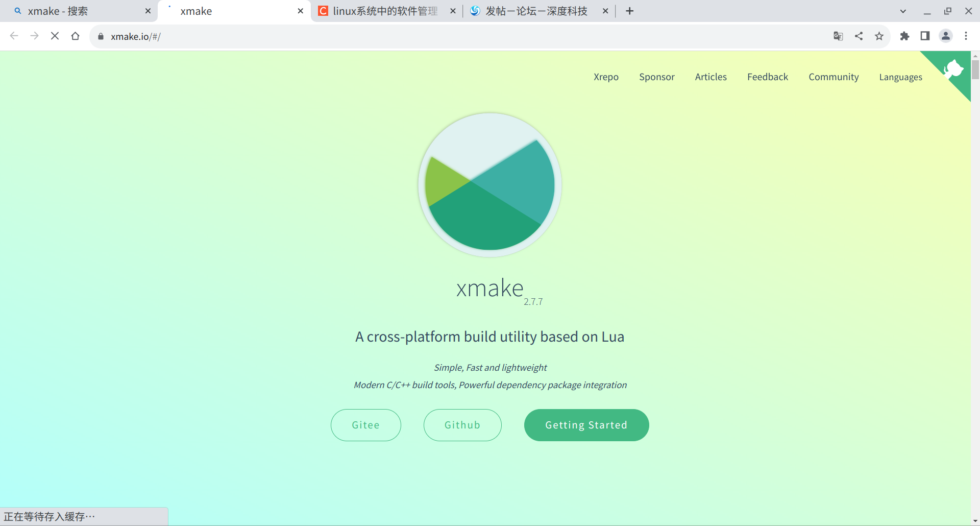The image size is (980, 526).
Task: Click the scrollbar down arrow
Action: tap(975, 521)
